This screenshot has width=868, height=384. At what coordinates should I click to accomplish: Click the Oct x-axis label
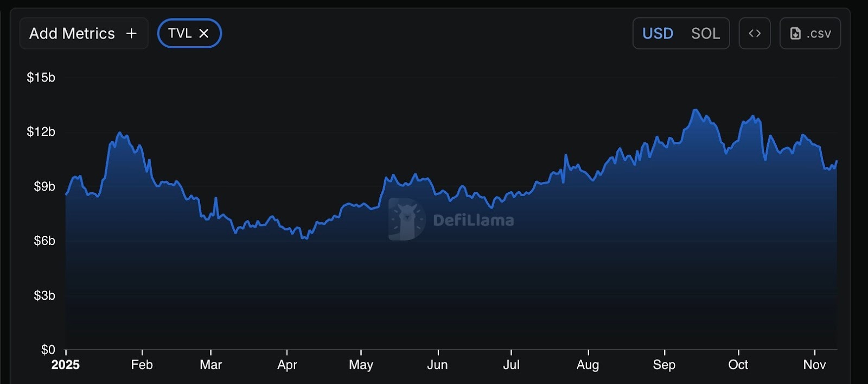(x=738, y=365)
